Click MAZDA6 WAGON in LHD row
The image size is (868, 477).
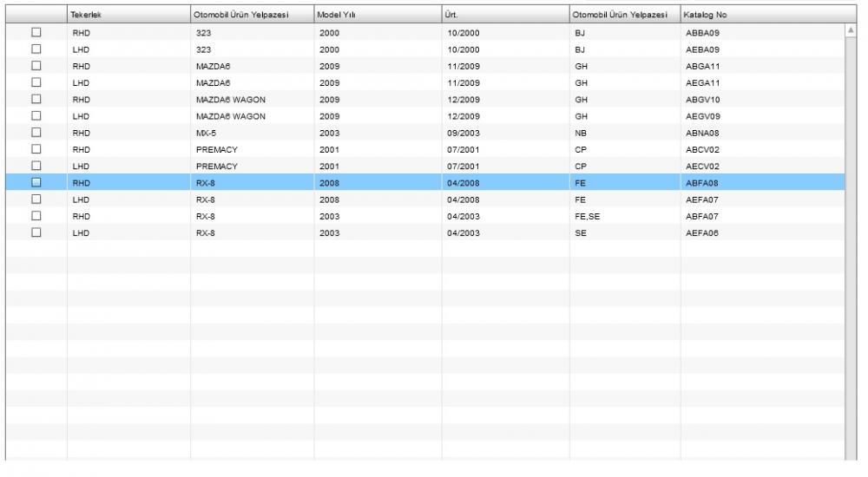point(231,116)
